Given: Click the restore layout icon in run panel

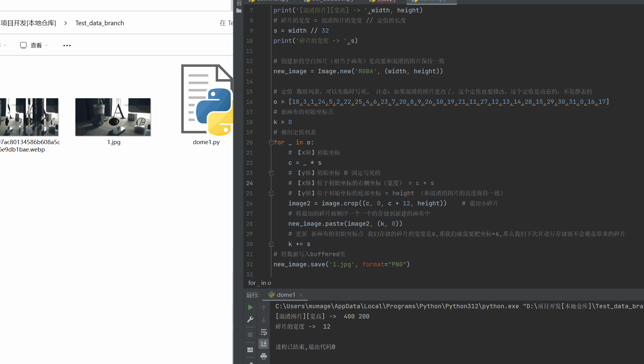Looking at the screenshot, I should pyautogui.click(x=250, y=350).
